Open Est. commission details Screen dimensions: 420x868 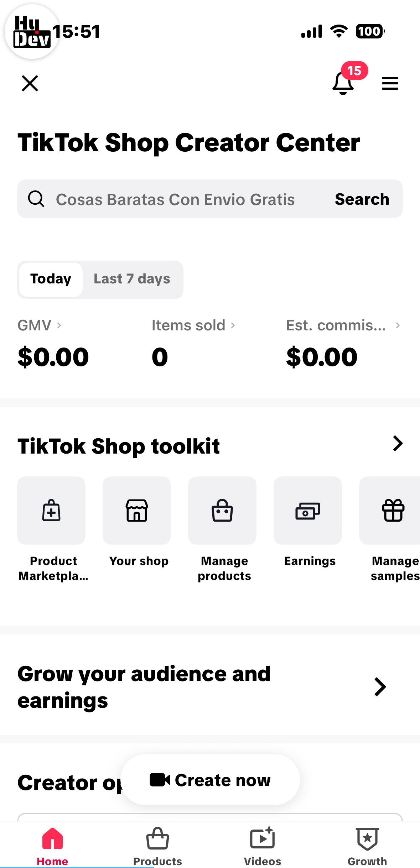point(398,325)
